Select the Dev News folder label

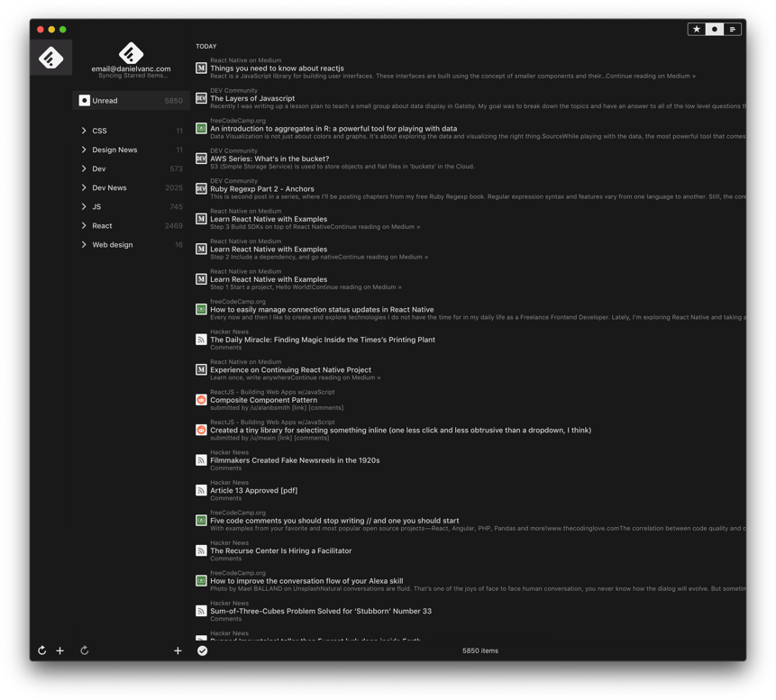(109, 187)
